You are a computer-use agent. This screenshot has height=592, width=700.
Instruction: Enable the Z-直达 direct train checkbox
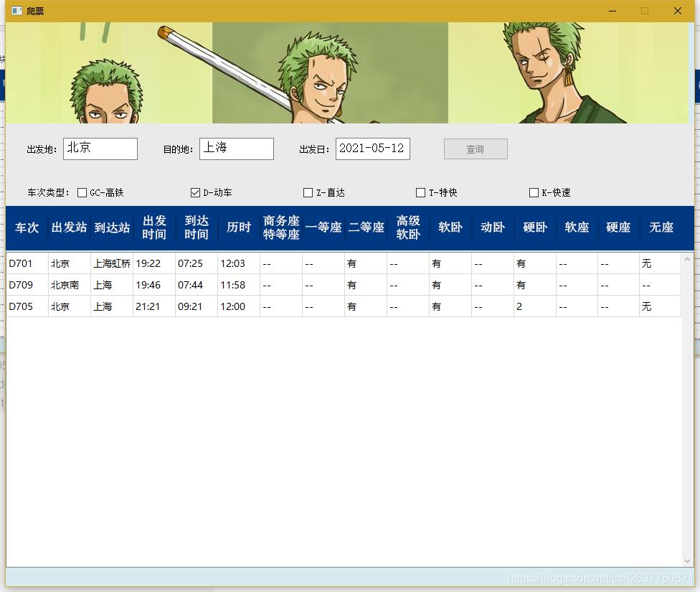308,192
